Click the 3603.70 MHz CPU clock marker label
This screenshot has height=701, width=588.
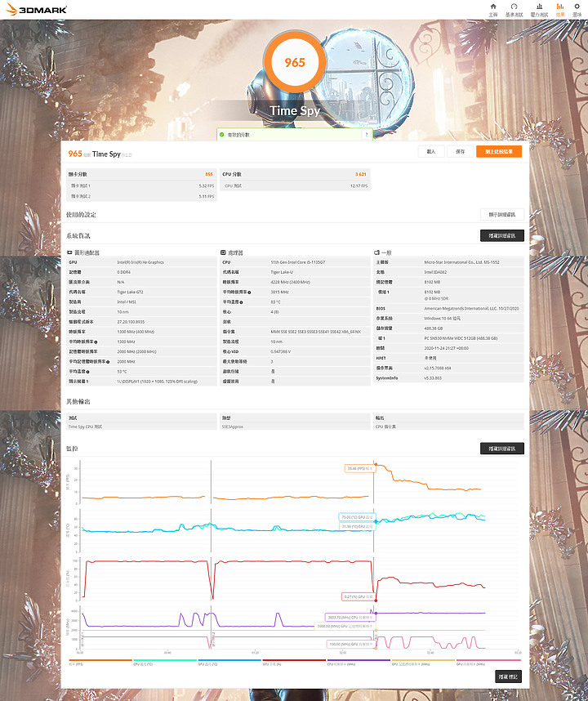pyautogui.click(x=350, y=618)
